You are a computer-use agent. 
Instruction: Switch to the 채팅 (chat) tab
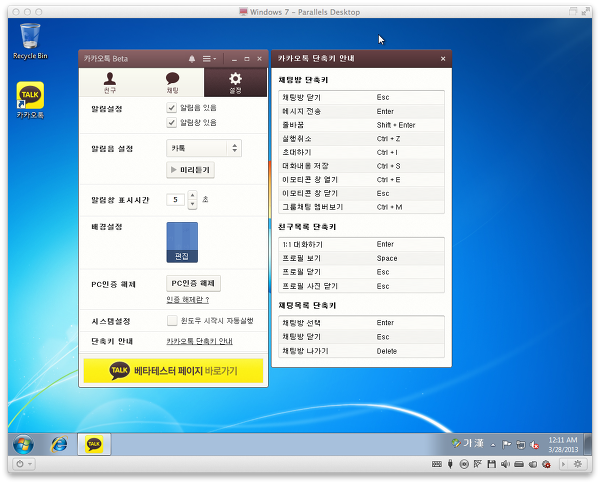[x=172, y=83]
